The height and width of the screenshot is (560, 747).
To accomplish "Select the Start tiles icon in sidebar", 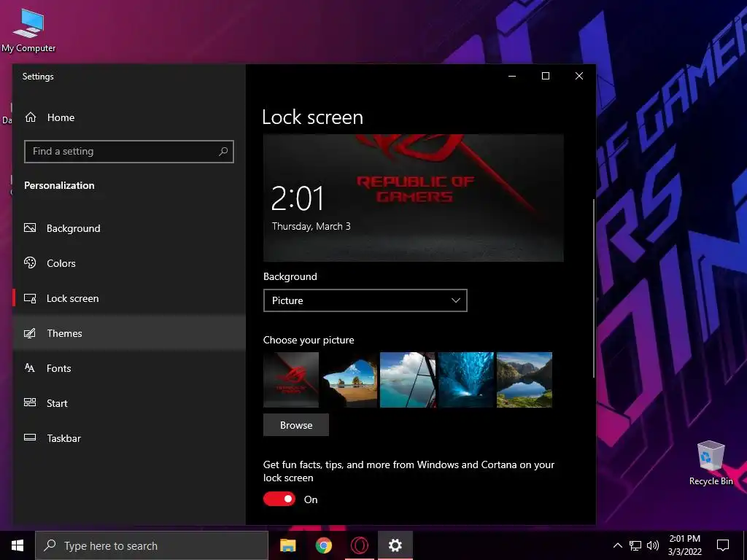I will pos(30,402).
